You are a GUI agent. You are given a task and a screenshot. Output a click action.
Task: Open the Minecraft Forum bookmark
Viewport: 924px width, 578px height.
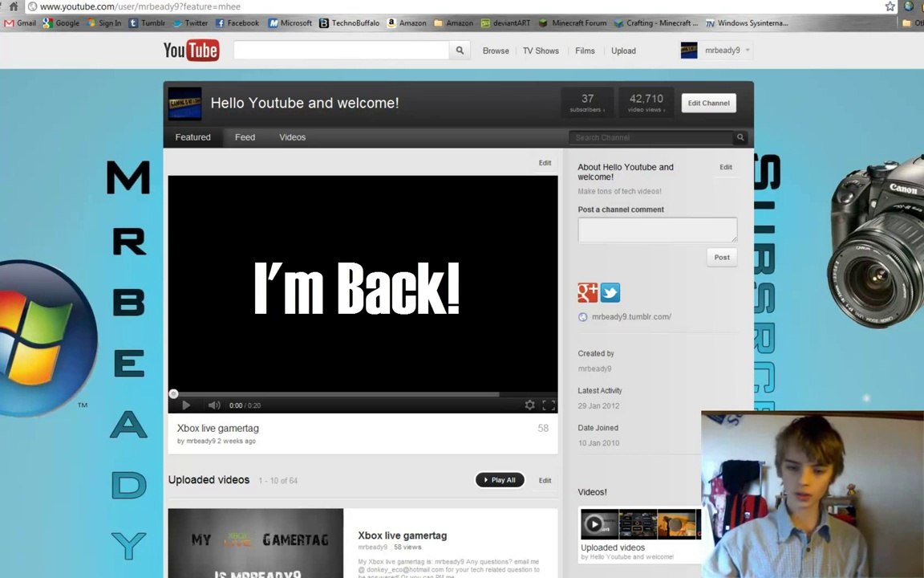[x=573, y=23]
